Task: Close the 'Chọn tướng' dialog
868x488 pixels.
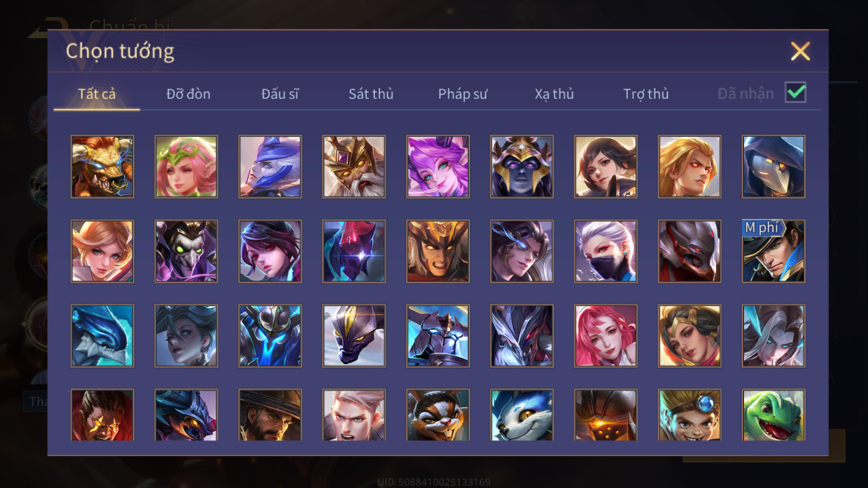Action: (800, 51)
